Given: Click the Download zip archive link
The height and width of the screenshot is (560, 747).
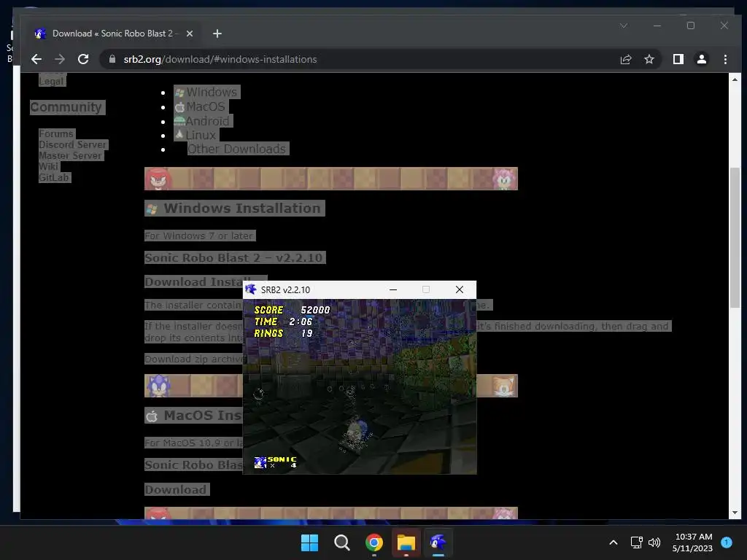Looking at the screenshot, I should (193, 359).
